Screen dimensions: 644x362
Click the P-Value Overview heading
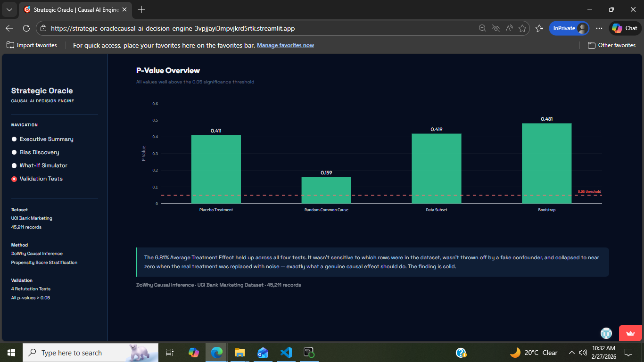(168, 71)
